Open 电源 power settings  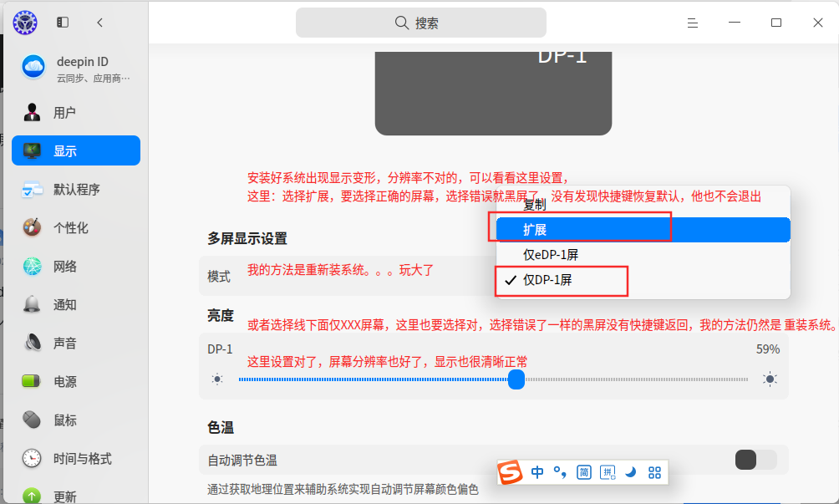pos(76,381)
